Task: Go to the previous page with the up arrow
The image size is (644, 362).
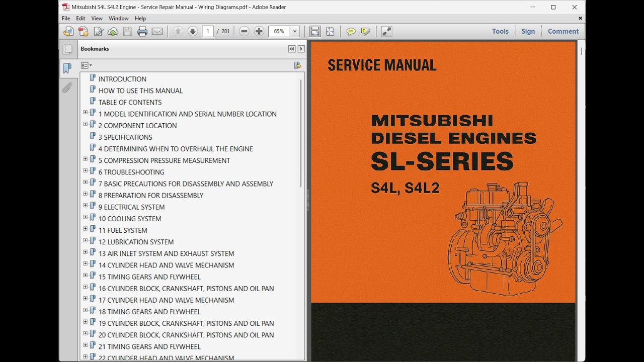Action: (x=178, y=31)
